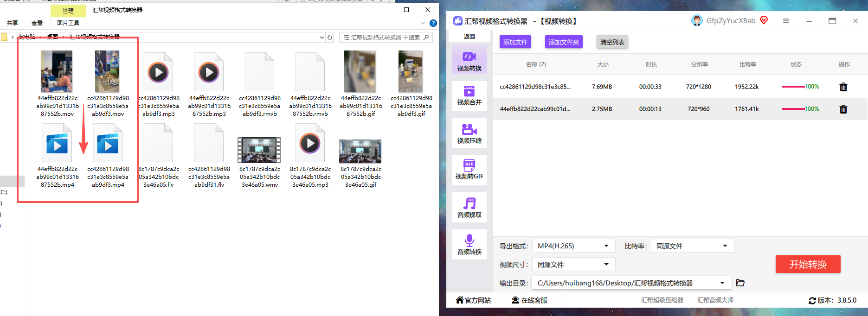This screenshot has height=316, width=868.
Task: Expand the 视频尺寸 dropdown
Action: [x=573, y=264]
